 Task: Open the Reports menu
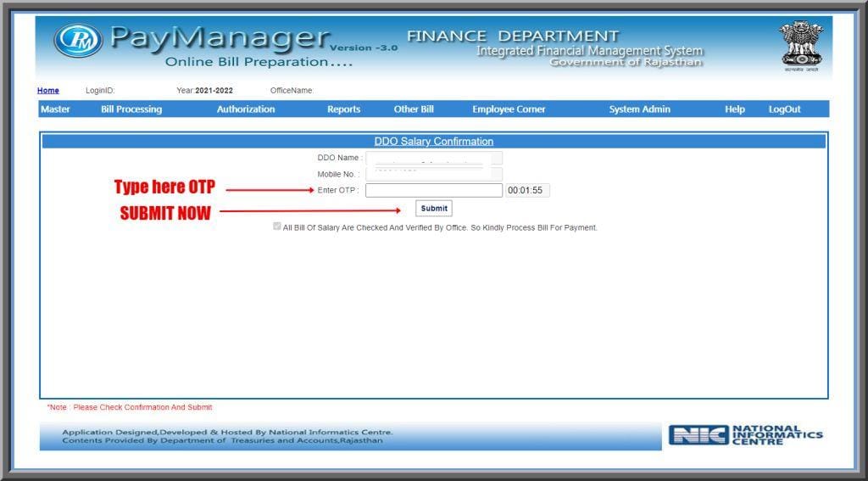pos(344,109)
